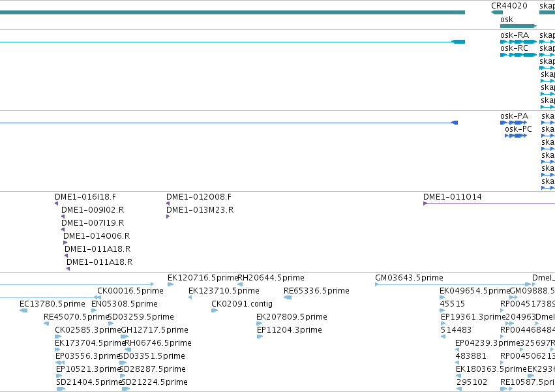Pick the osk-PC protein feature
Image resolution: width=555 pixels, height=392 pixels.
pyautogui.click(x=516, y=136)
